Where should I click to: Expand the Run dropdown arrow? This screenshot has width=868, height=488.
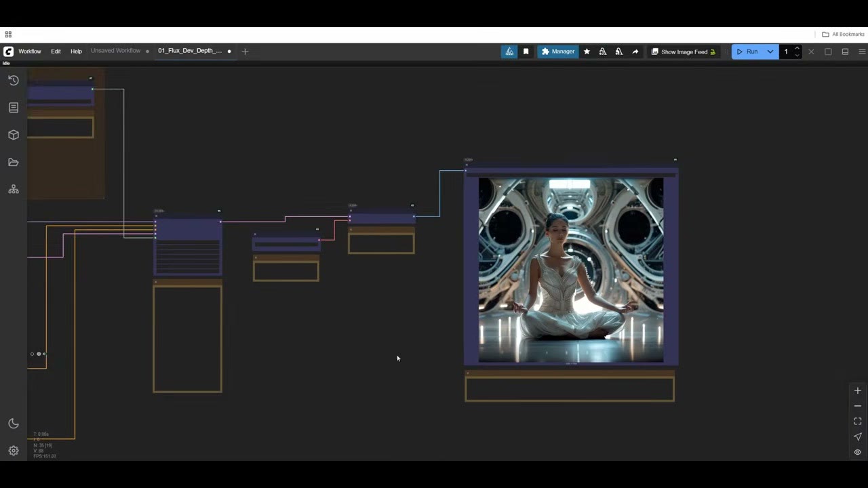pos(770,52)
